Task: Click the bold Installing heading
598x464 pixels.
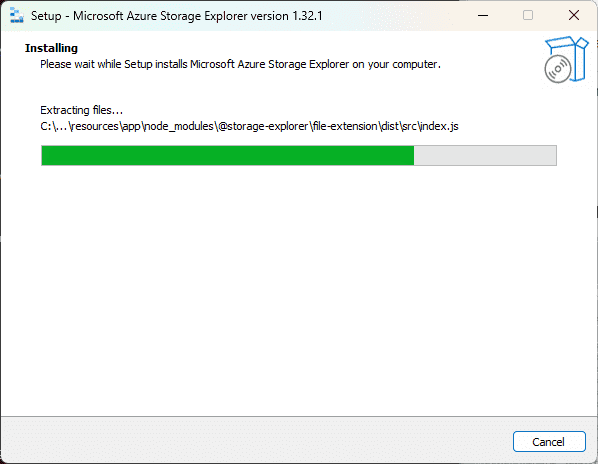Action: [51, 48]
